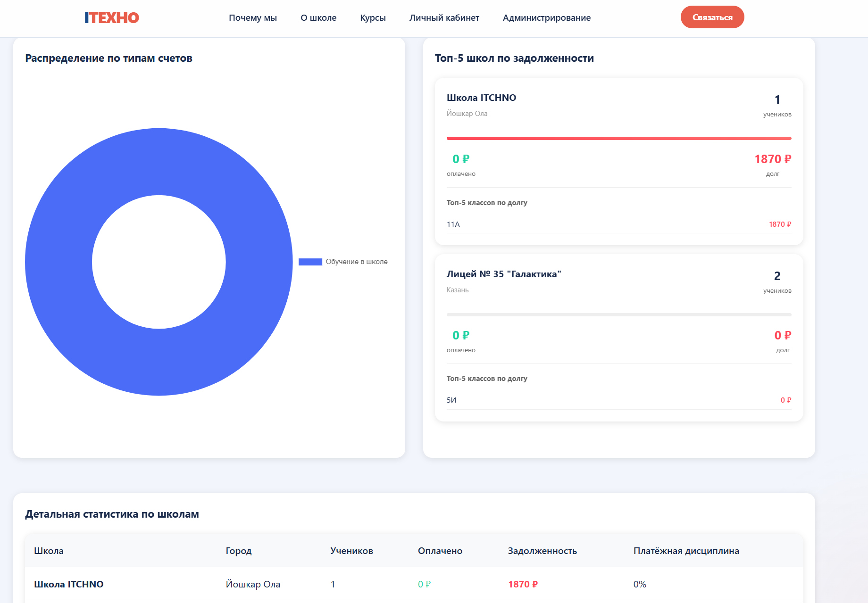Click the Учеников column header
The image size is (868, 603).
coord(352,551)
